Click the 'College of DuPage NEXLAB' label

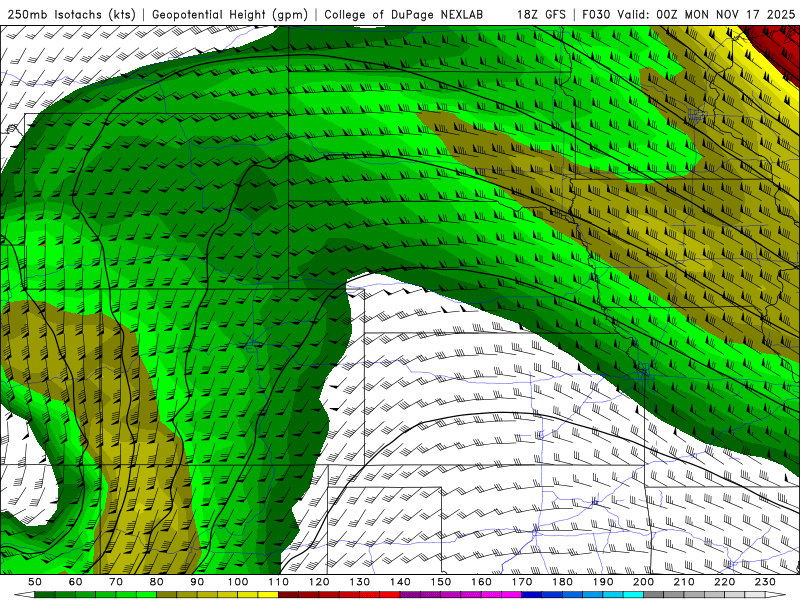(x=404, y=14)
